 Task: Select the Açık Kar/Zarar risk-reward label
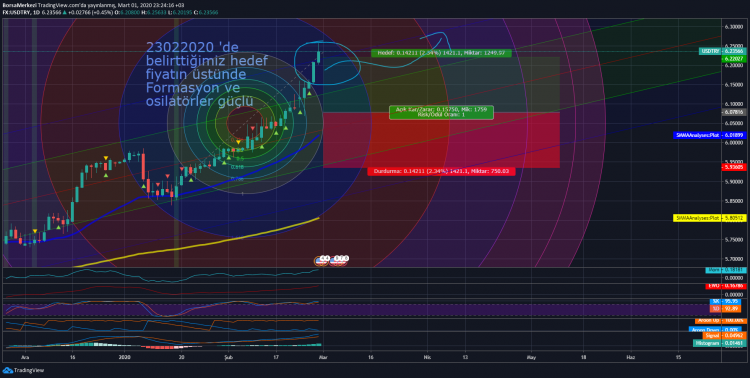point(441,112)
